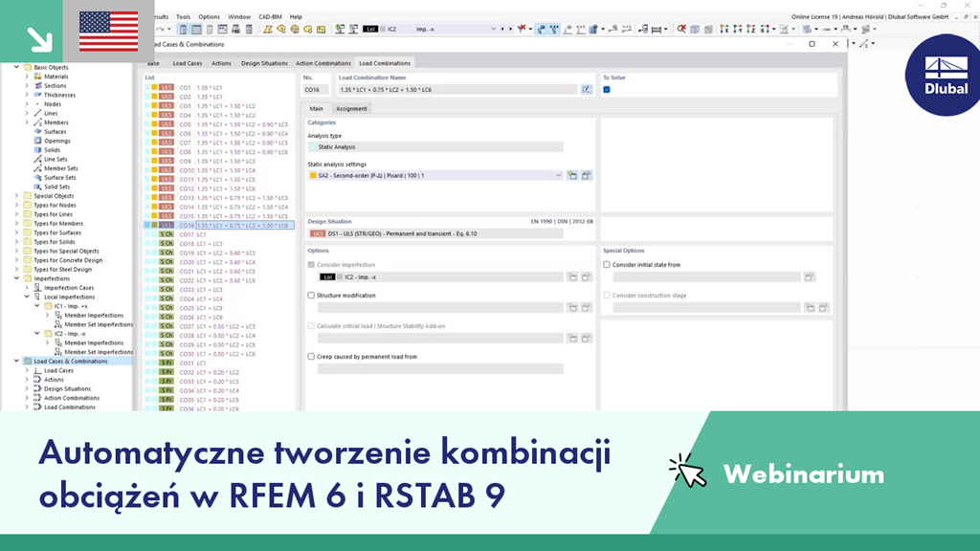The height and width of the screenshot is (551, 980).
Task: Open the Options menu
Action: [209, 17]
